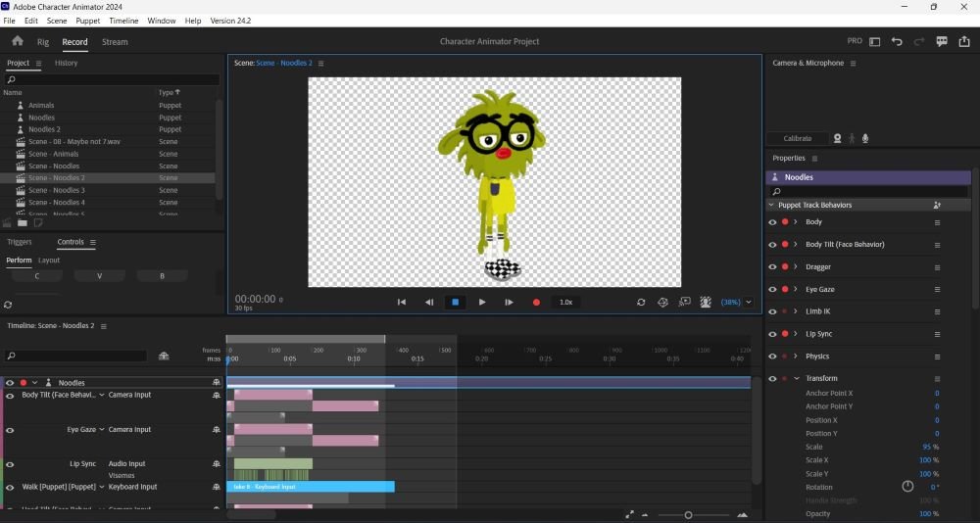Toggle the webcam input icon beside Calibrate
Viewport: 980px width, 523px height.
[x=837, y=138]
